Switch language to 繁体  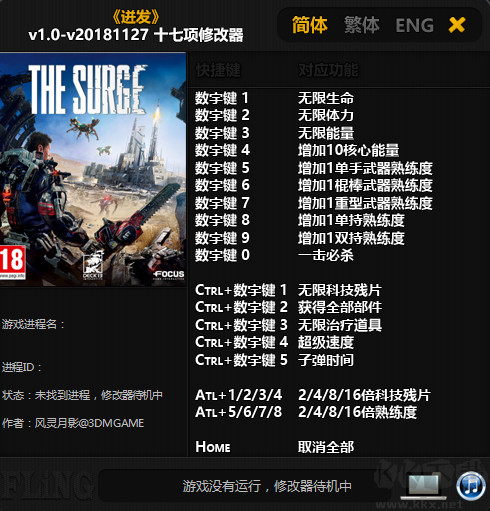[362, 25]
